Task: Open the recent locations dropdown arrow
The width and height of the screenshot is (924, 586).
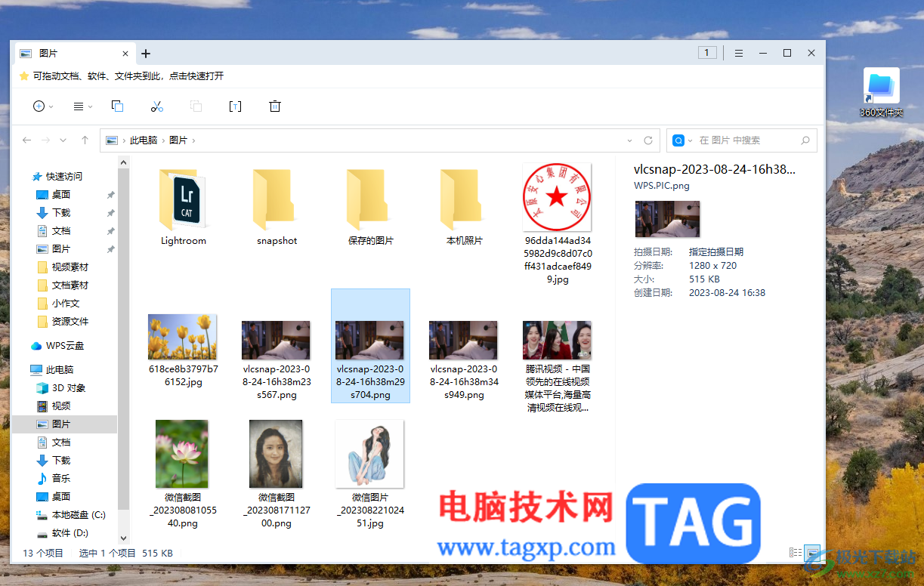Action: [x=63, y=140]
